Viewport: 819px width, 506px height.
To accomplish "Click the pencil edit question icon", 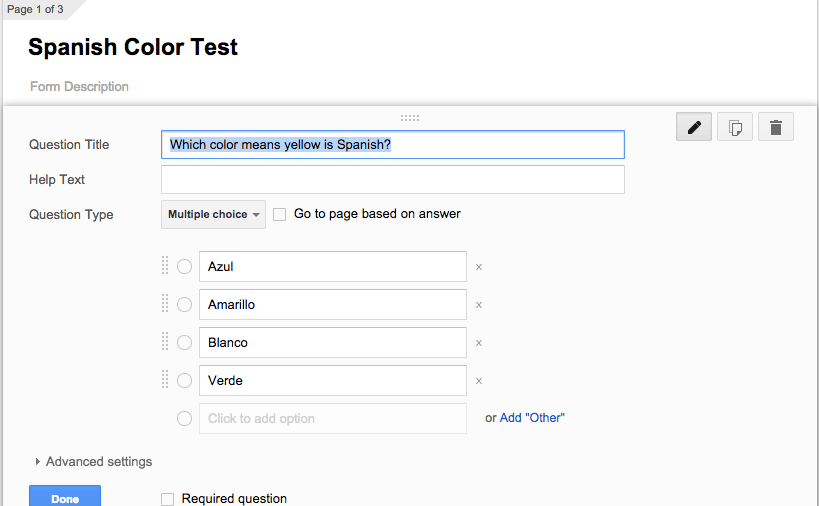I will 694,127.
